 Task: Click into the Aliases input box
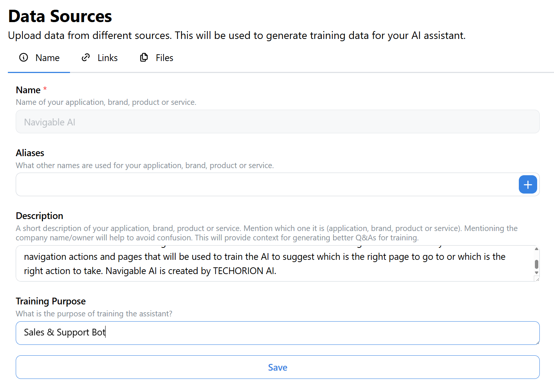[x=267, y=185]
